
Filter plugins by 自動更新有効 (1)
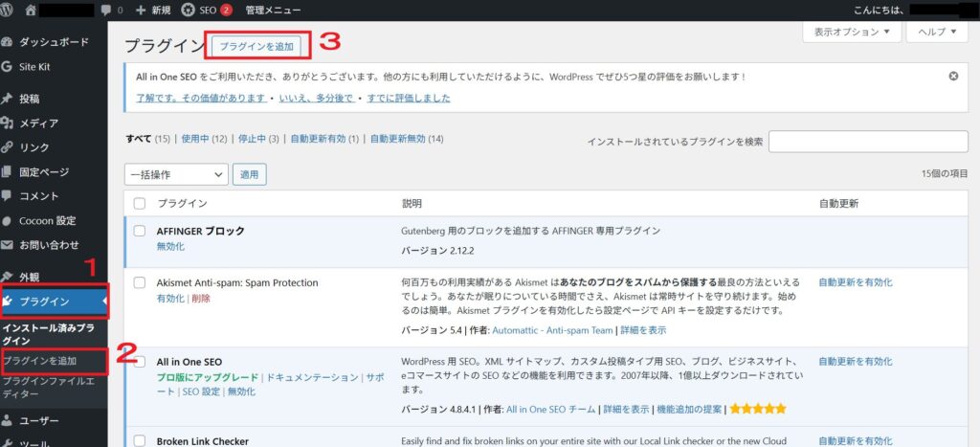point(324,139)
